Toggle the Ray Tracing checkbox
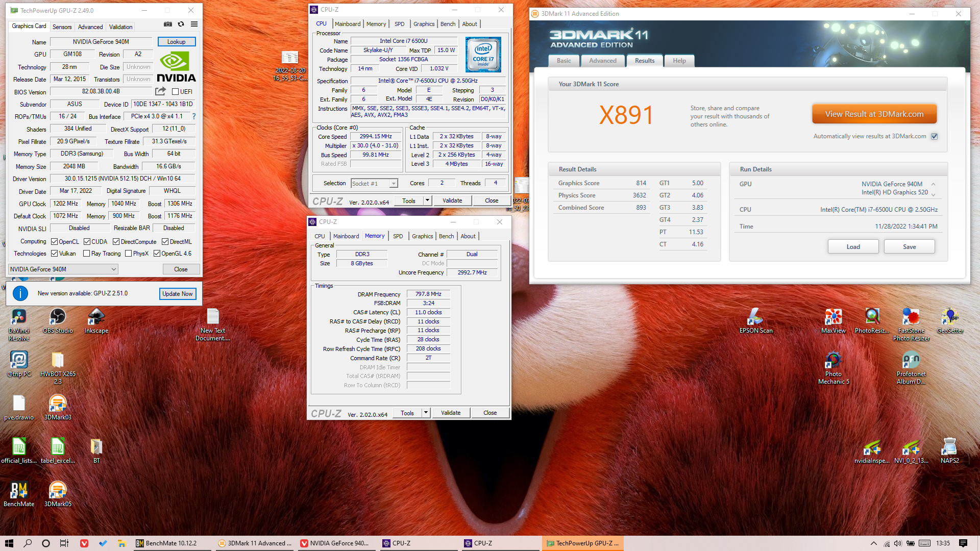The height and width of the screenshot is (551, 980). coord(87,254)
